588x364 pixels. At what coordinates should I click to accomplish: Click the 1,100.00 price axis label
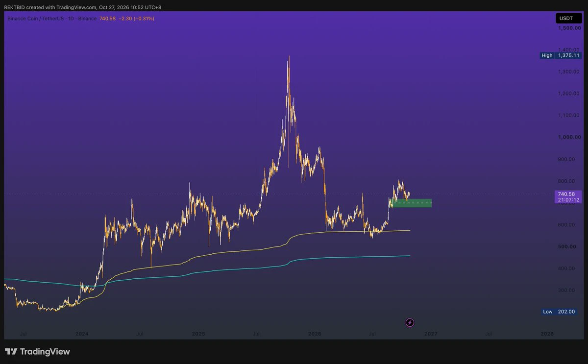tap(569, 115)
